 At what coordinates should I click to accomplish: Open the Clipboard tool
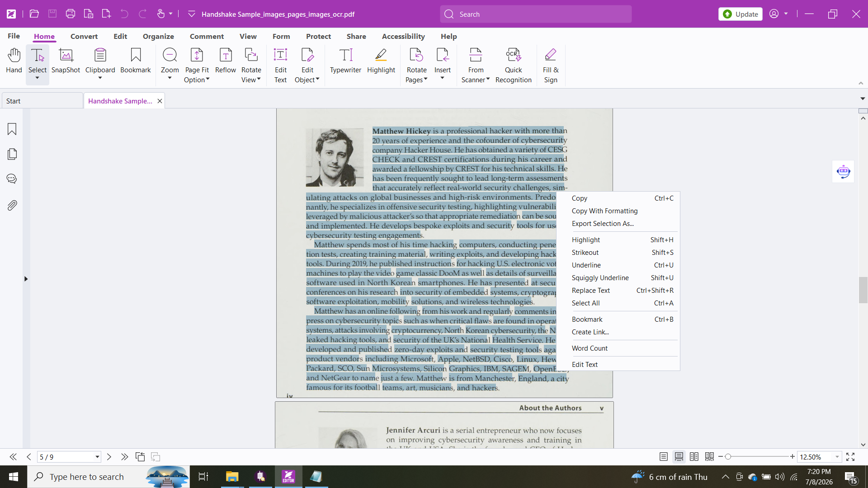[x=100, y=61]
